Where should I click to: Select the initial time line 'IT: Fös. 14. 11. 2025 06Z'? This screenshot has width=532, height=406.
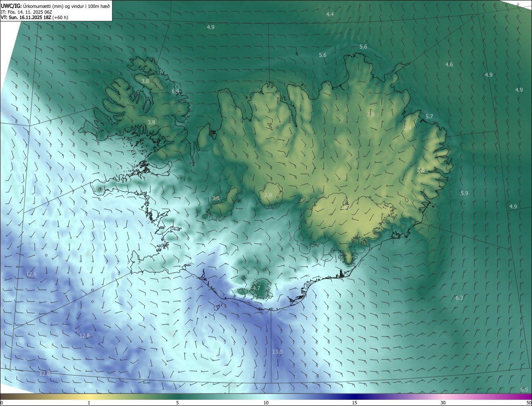[x=27, y=12]
